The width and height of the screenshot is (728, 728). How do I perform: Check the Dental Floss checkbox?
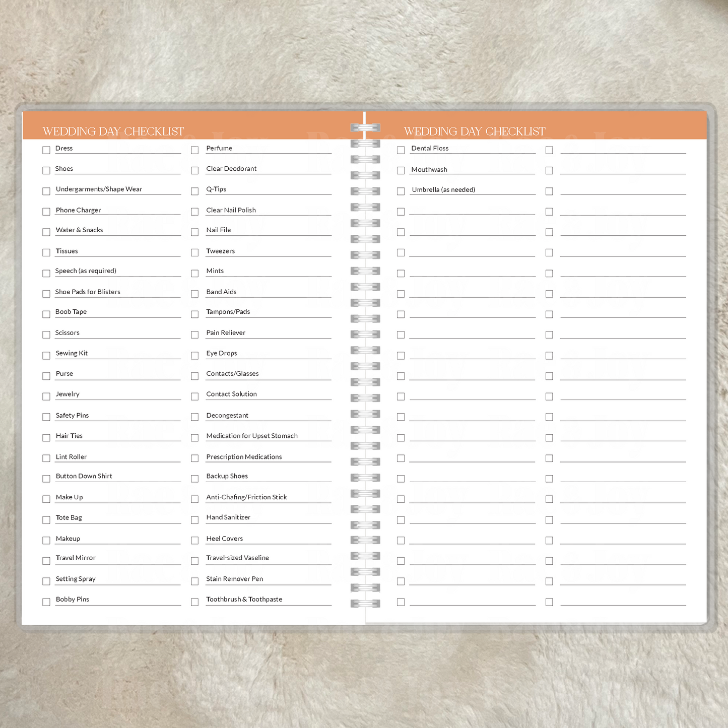click(x=401, y=150)
